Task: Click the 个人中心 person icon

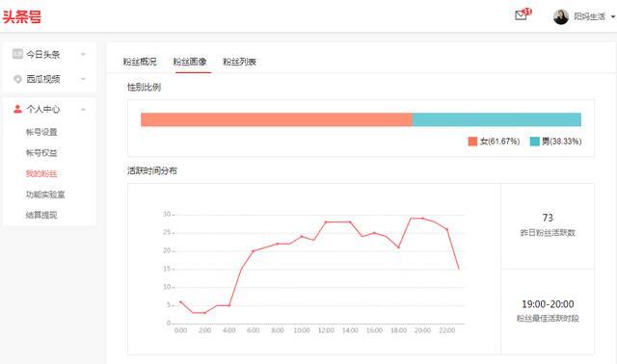Action: pos(17,109)
